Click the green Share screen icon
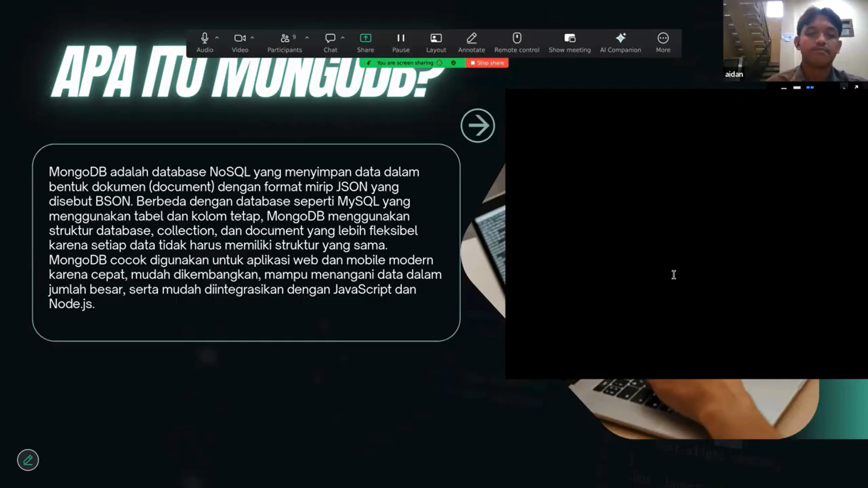Image resolution: width=868 pixels, height=488 pixels. (365, 39)
